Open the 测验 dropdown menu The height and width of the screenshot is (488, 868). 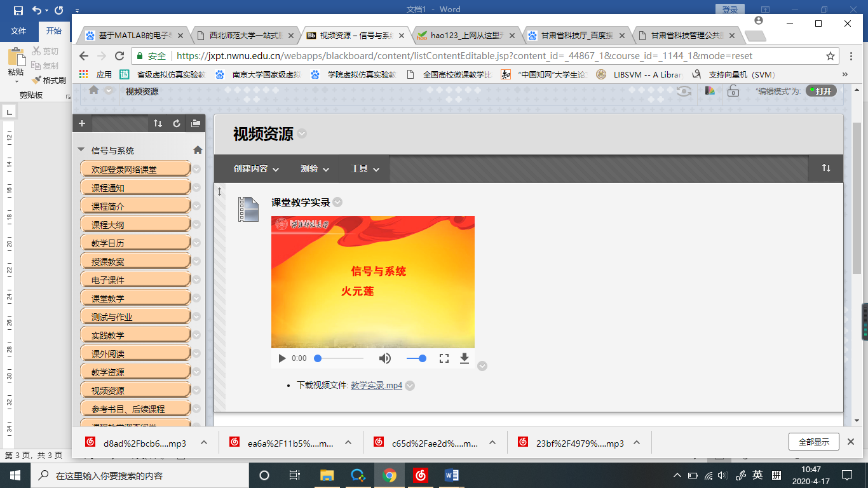315,169
